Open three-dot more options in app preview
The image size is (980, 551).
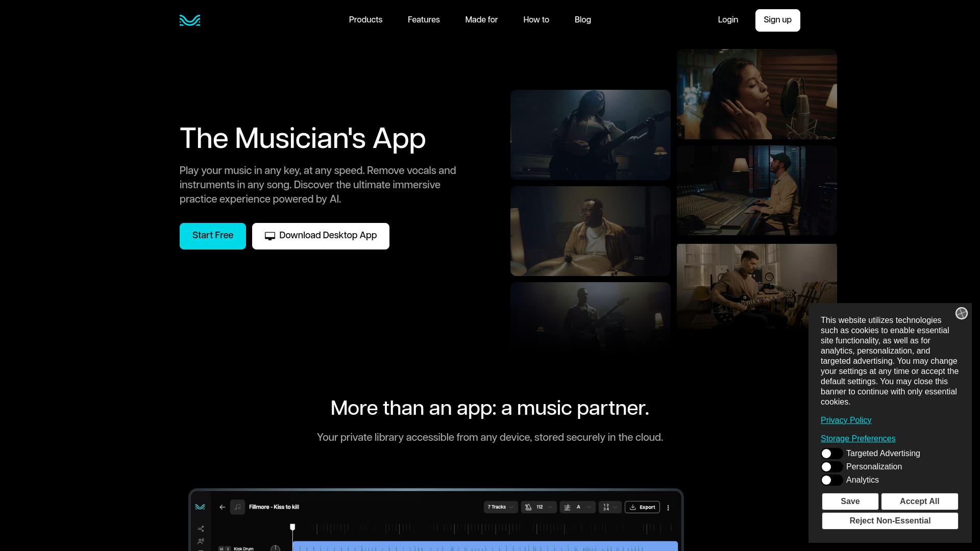coord(668,508)
